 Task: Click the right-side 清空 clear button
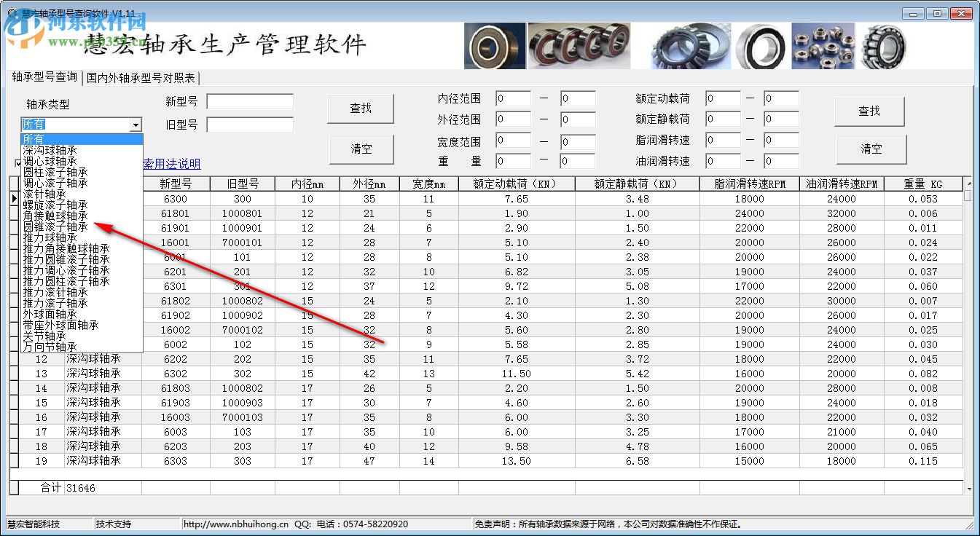(x=870, y=149)
